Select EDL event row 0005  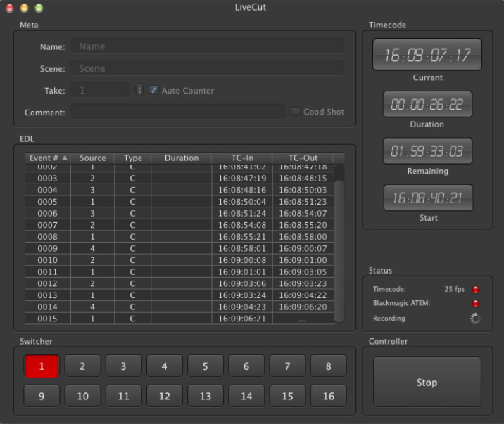click(x=179, y=202)
